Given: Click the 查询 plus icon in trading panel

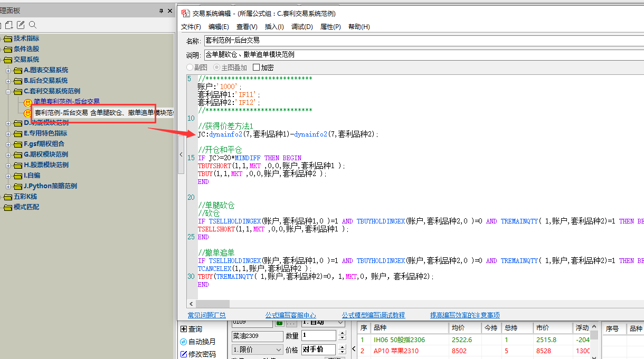Looking at the screenshot, I should (184, 329).
